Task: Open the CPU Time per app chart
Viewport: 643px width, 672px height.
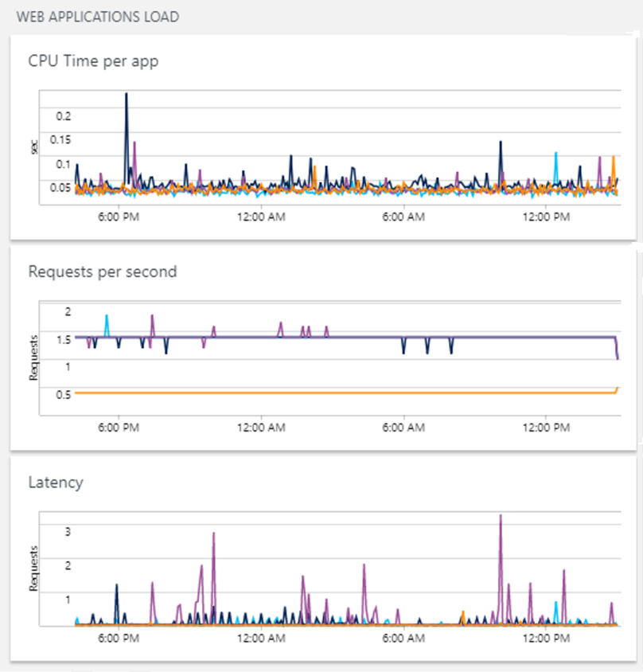Action: [93, 61]
